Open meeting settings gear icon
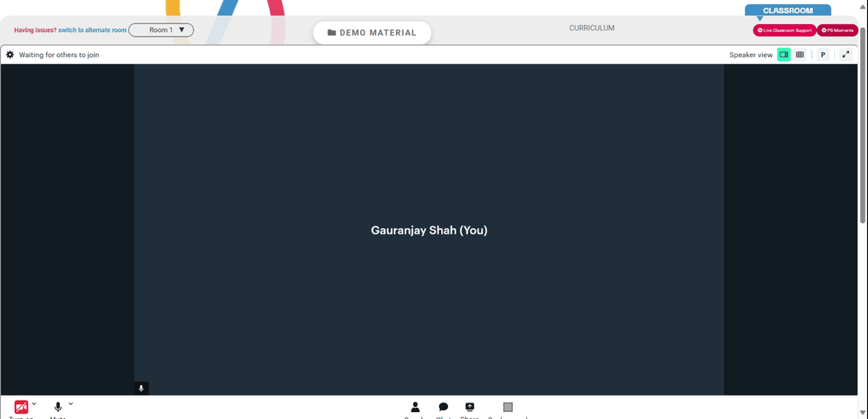The height and width of the screenshot is (419, 868). (10, 55)
